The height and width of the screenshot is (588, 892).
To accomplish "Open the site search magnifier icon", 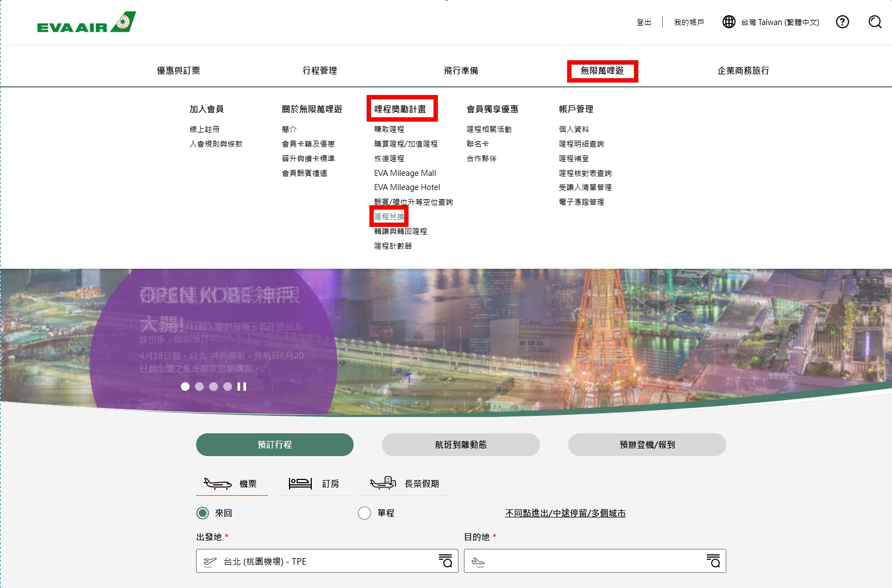I will click(875, 22).
